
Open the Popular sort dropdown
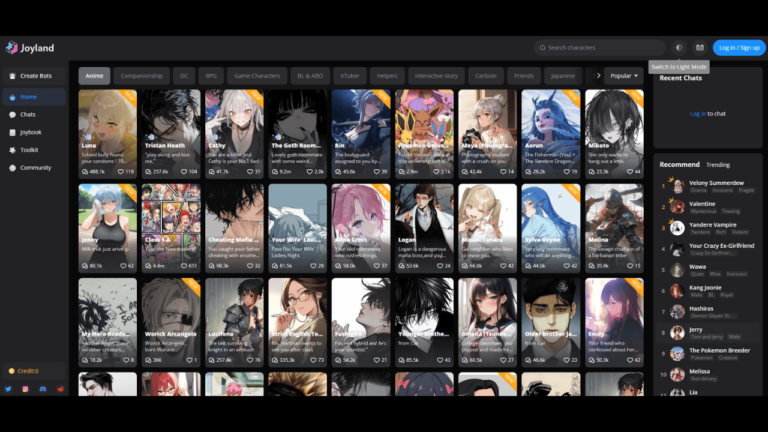[624, 76]
